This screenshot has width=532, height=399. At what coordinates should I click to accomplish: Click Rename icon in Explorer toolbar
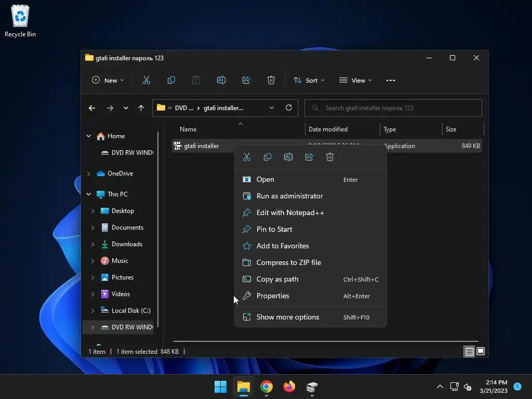[221, 81]
